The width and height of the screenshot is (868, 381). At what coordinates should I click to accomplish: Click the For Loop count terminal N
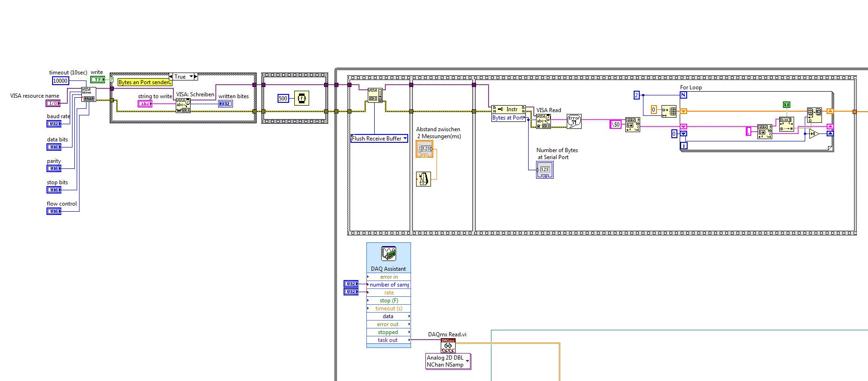[683, 95]
